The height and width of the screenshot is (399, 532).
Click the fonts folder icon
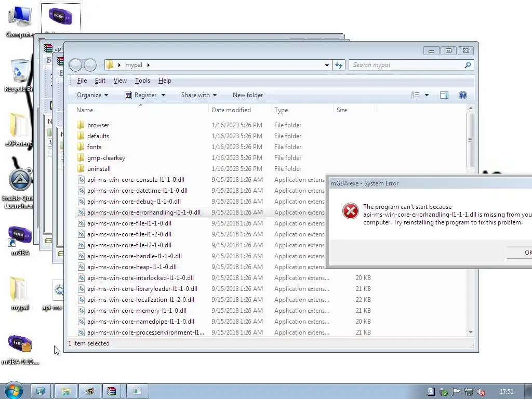[x=81, y=147]
